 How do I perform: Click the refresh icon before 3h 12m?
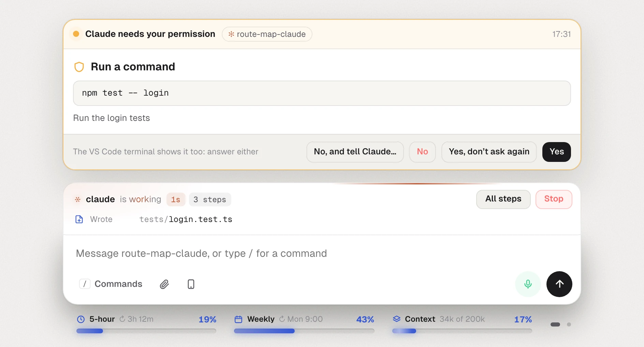[x=122, y=319]
